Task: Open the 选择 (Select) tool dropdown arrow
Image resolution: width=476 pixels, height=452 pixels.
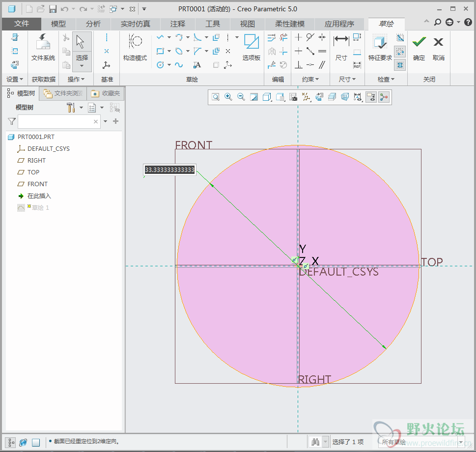Action: tap(82, 66)
